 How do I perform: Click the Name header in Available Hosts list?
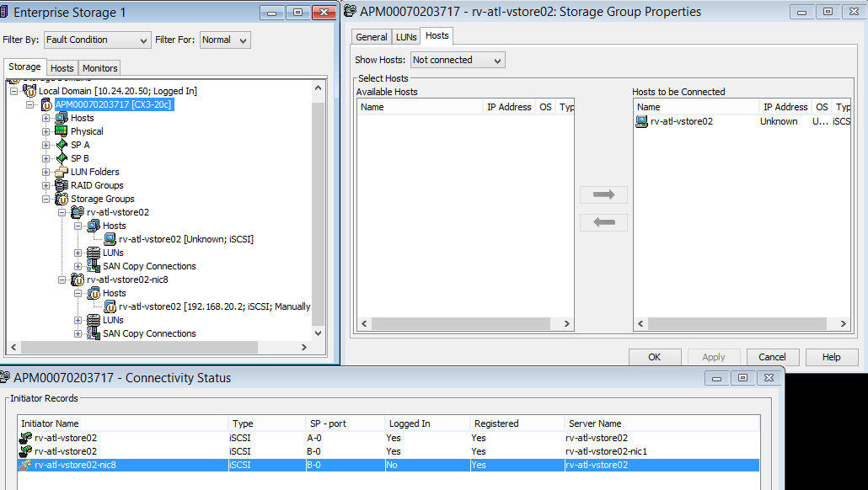click(420, 107)
